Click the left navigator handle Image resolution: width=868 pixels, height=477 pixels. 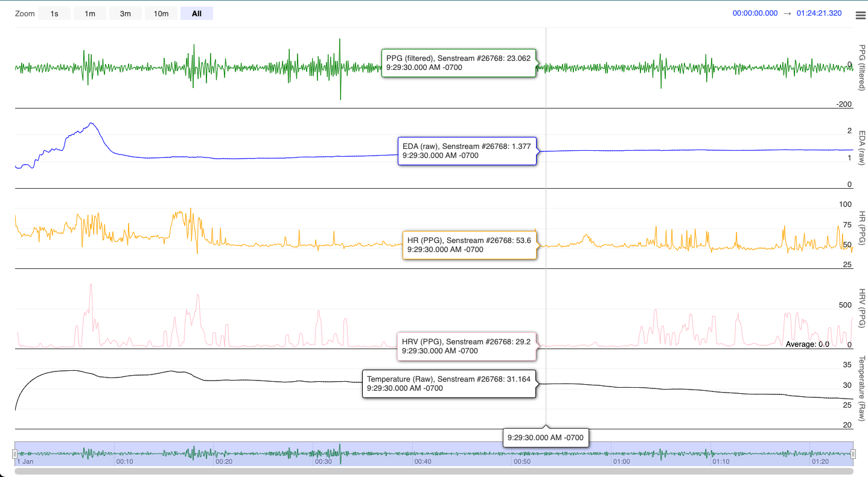(15, 453)
